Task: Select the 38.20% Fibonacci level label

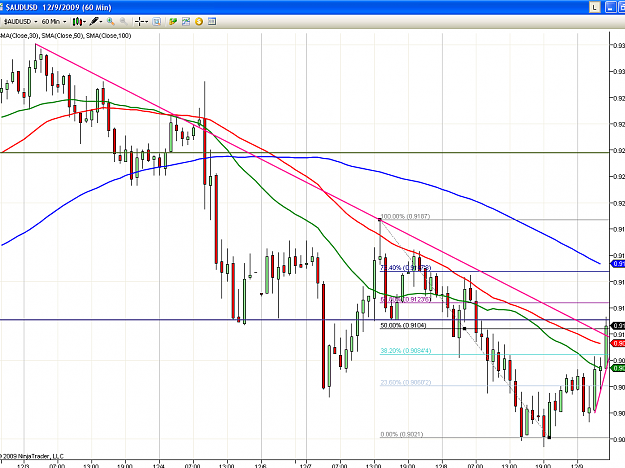Action: pos(405,351)
